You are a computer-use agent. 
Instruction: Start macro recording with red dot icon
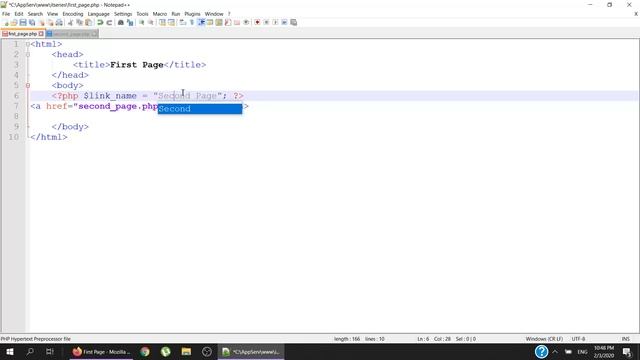point(257,22)
